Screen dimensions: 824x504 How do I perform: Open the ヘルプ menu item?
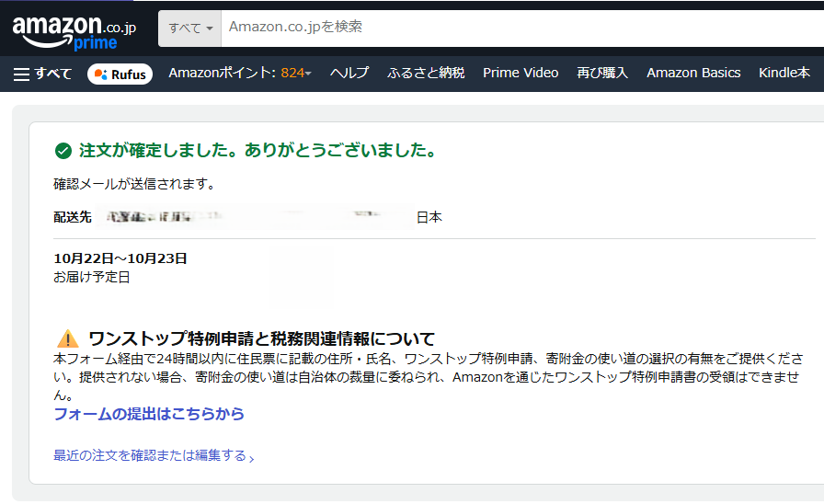349,73
